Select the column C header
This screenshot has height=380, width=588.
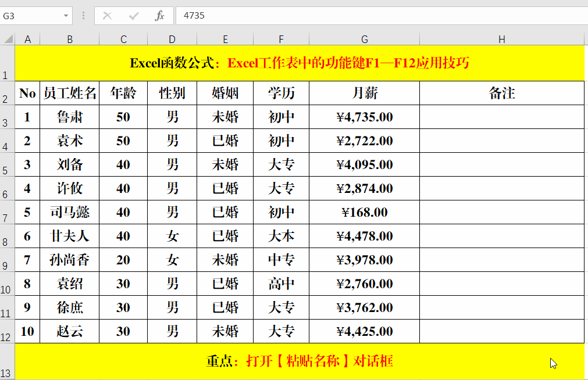click(x=123, y=39)
